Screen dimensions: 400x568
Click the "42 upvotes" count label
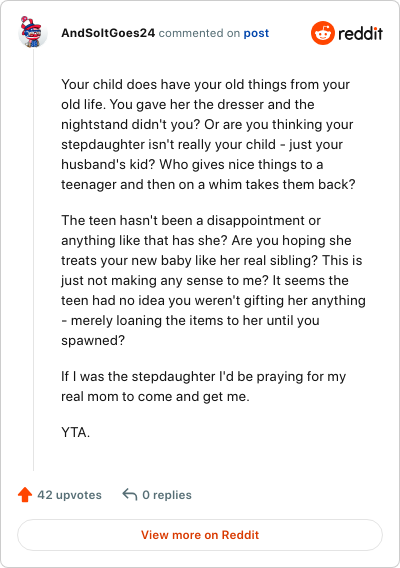pyautogui.click(x=70, y=495)
